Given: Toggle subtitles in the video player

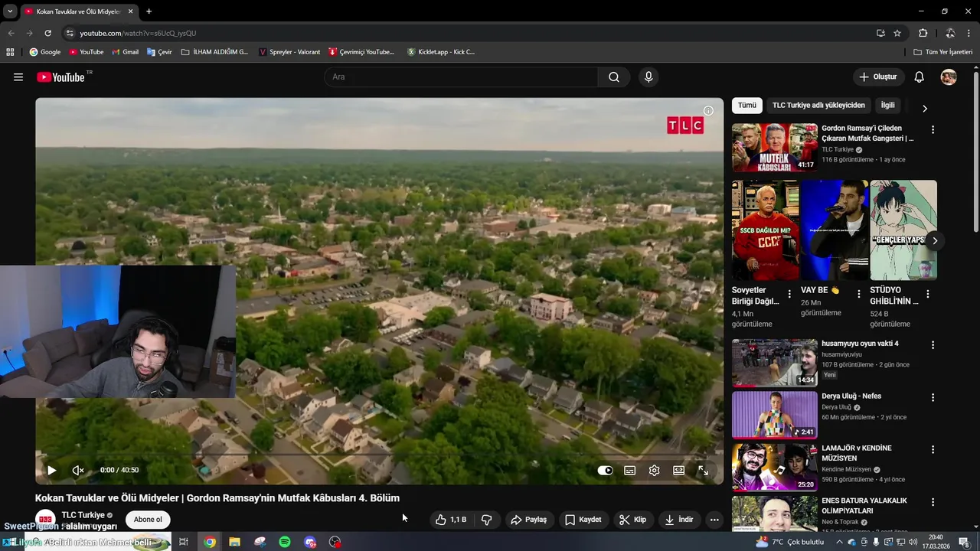Looking at the screenshot, I should tap(629, 471).
